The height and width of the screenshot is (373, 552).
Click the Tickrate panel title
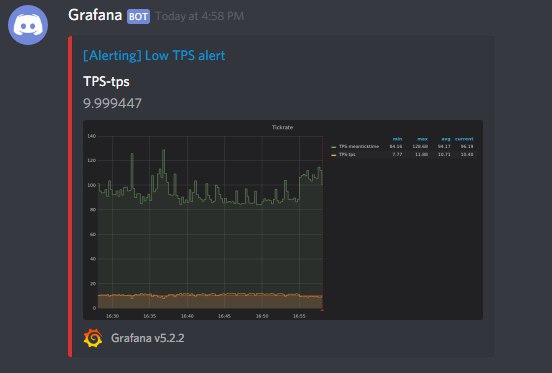click(x=282, y=127)
